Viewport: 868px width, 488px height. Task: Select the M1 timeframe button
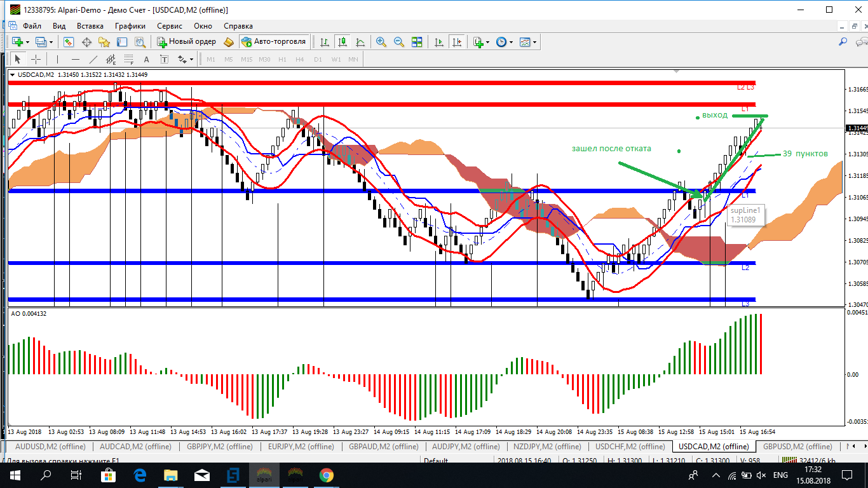(x=211, y=59)
